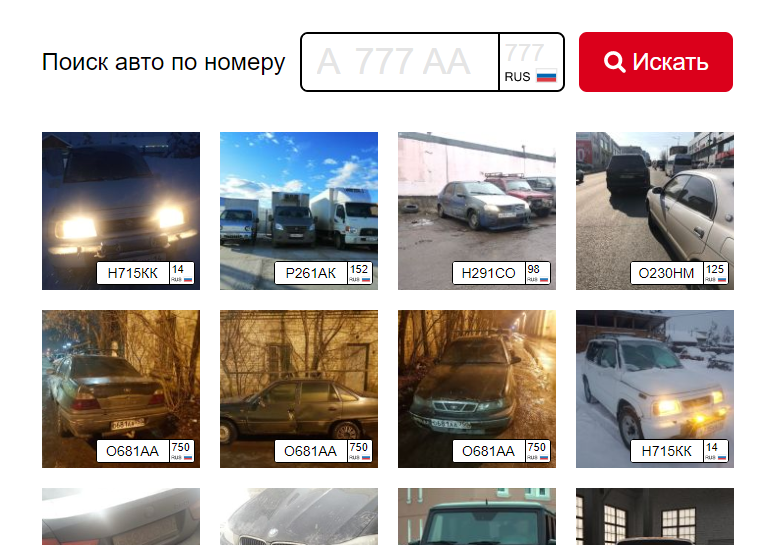
Task: Open the BMW hood photo in bottom row
Action: coord(299,516)
